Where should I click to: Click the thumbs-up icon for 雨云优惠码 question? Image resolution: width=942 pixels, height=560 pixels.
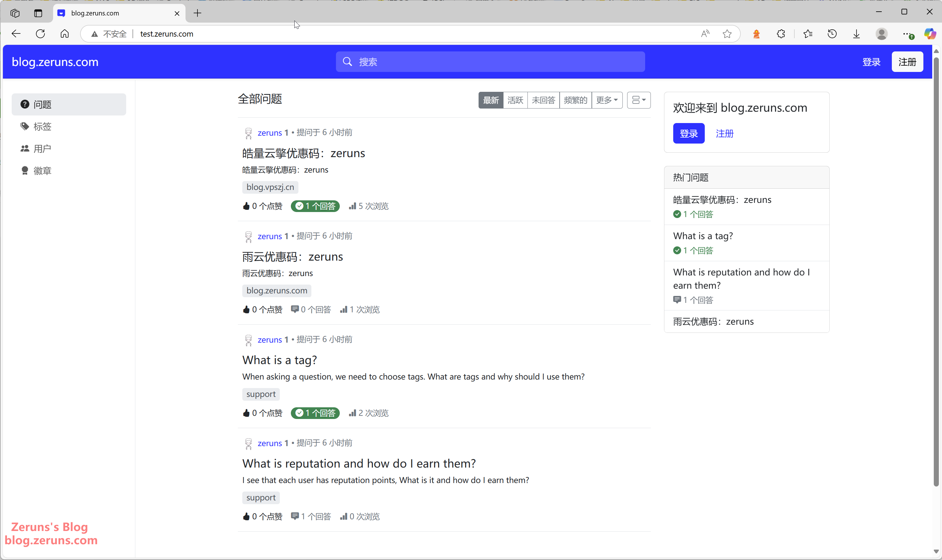pos(246,309)
